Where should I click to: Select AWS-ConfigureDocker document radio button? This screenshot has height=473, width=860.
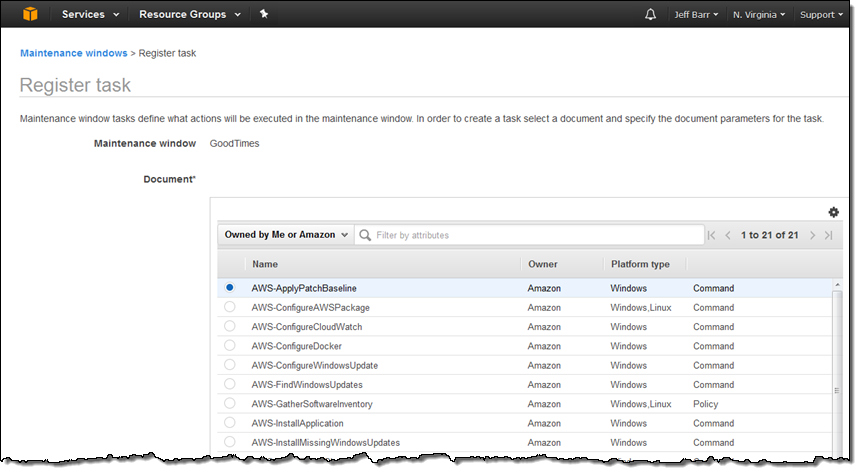[230, 345]
